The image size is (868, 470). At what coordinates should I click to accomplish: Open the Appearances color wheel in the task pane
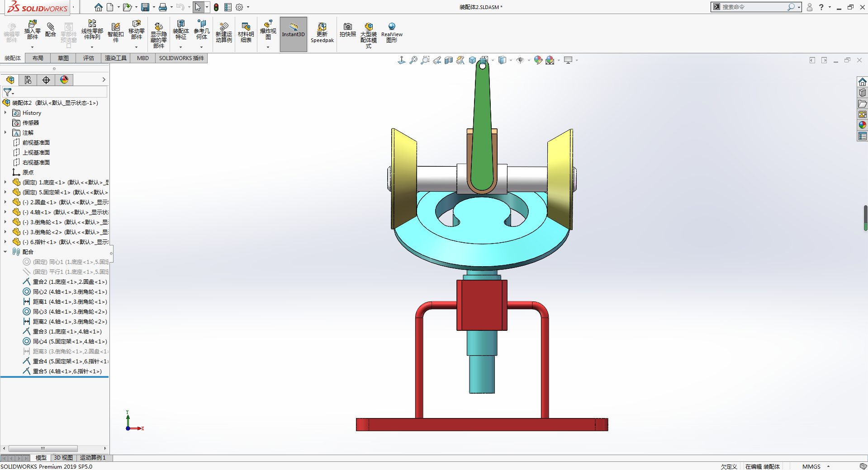[x=863, y=125]
